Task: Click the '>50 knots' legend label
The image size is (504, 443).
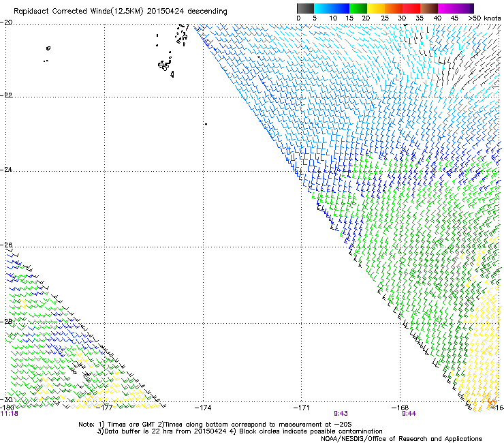Action: (484, 18)
